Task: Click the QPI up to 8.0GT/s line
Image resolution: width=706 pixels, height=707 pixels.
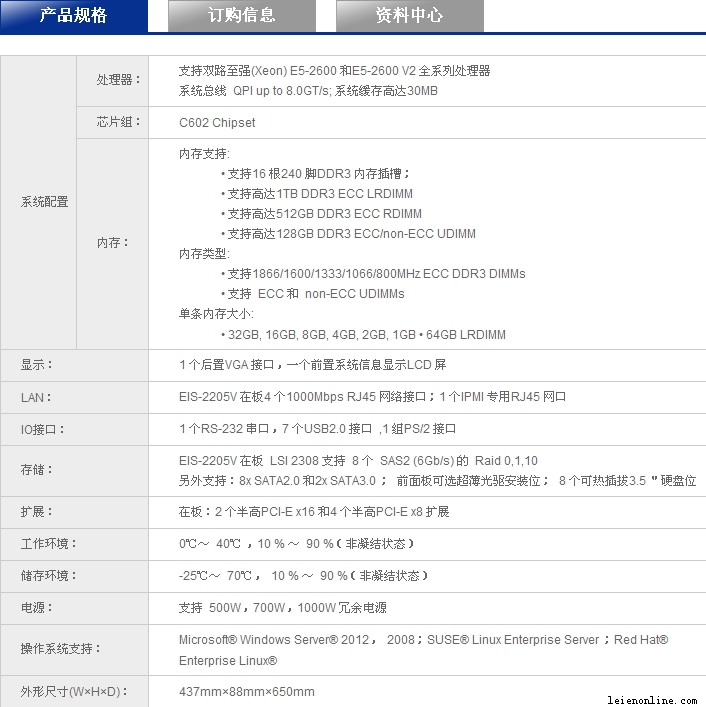Action: coord(308,91)
